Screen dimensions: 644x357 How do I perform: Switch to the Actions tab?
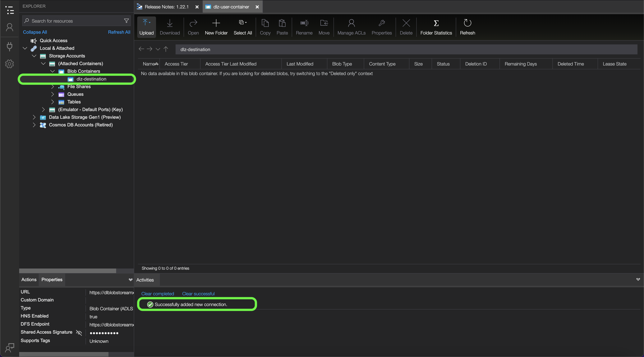point(29,280)
